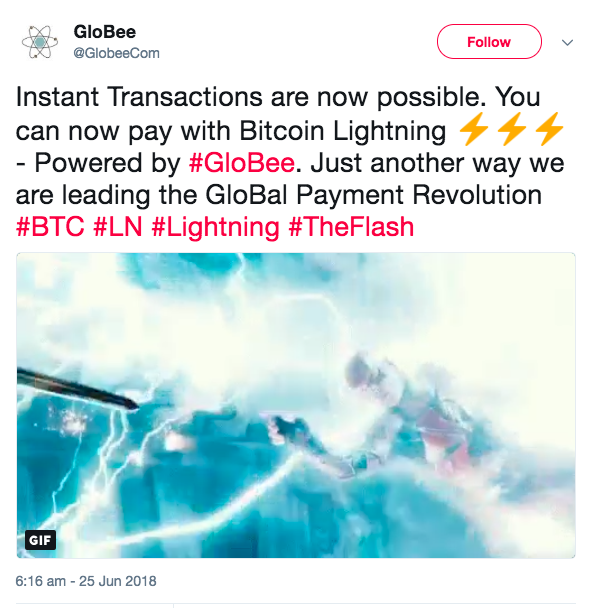Screen dimensions: 602x608
Task: Click the second lightning bolt emoji
Action: [x=511, y=130]
